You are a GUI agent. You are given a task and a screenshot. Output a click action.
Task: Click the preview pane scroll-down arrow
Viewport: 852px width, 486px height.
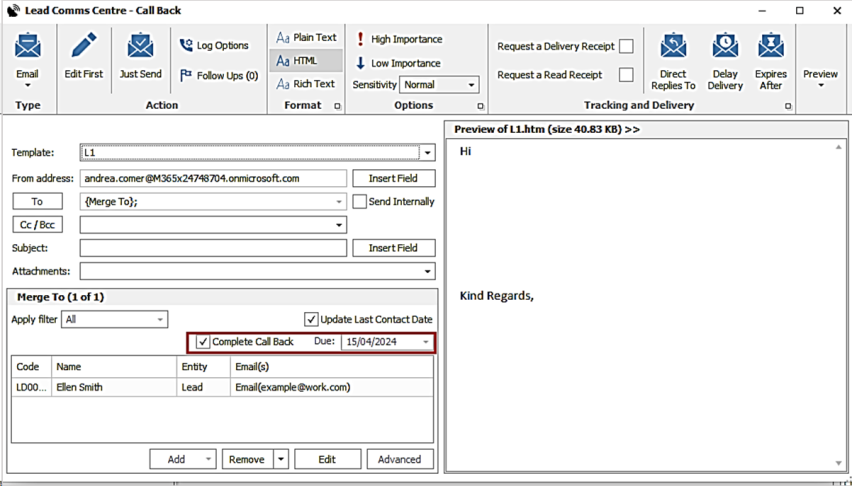[x=838, y=463]
